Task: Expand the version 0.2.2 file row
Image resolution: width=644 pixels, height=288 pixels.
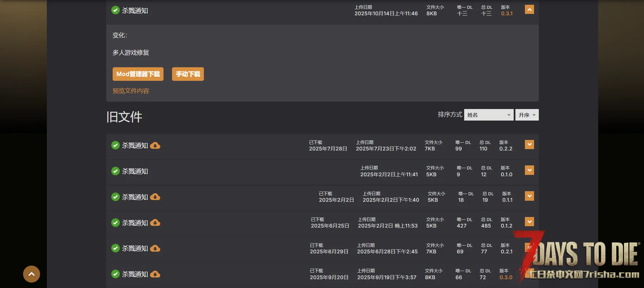Action: tap(529, 145)
